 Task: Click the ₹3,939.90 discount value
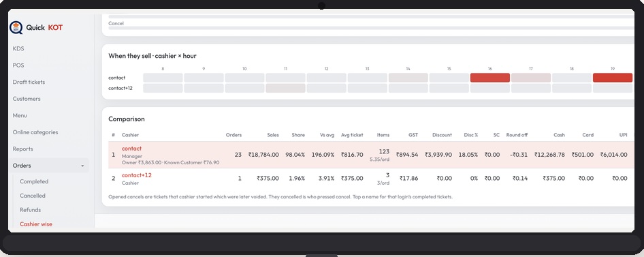pyautogui.click(x=438, y=155)
